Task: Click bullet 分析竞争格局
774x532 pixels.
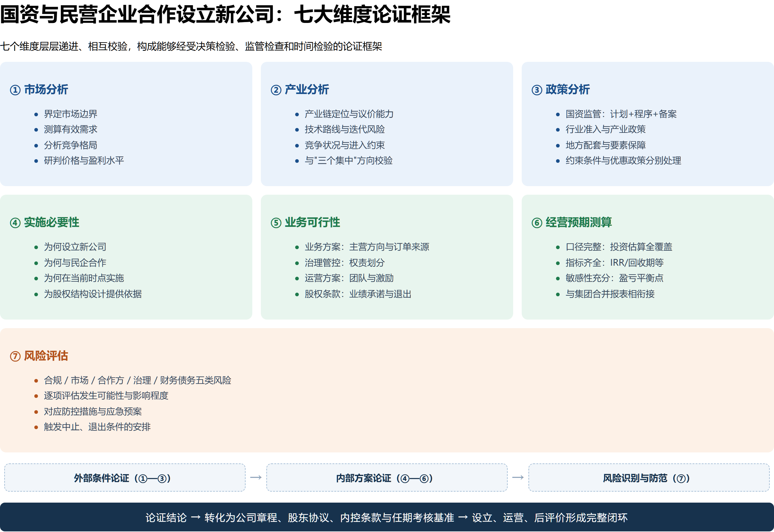Action: point(71,145)
